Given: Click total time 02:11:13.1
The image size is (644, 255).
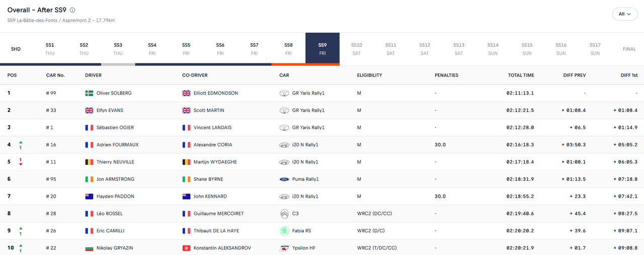Looking at the screenshot, I should (x=520, y=93).
